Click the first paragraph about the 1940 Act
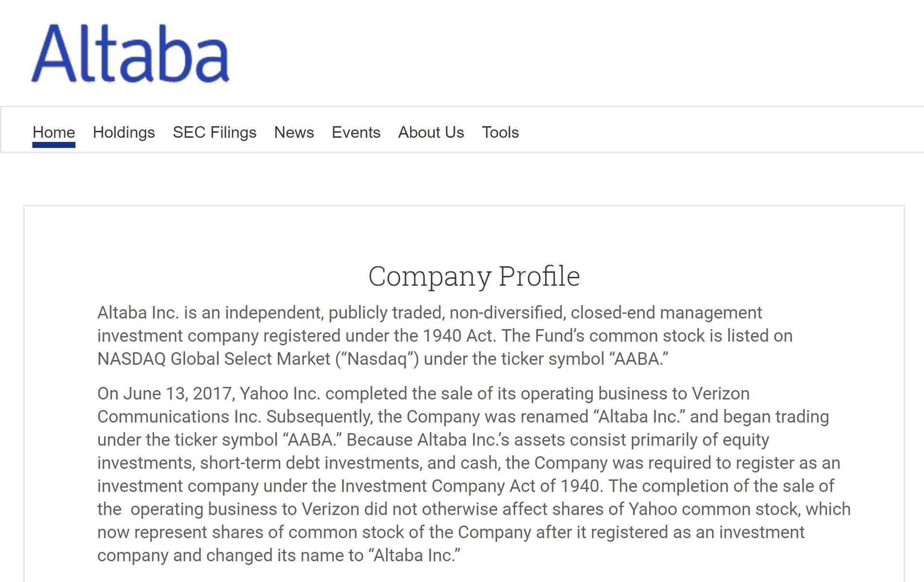 (x=433, y=336)
